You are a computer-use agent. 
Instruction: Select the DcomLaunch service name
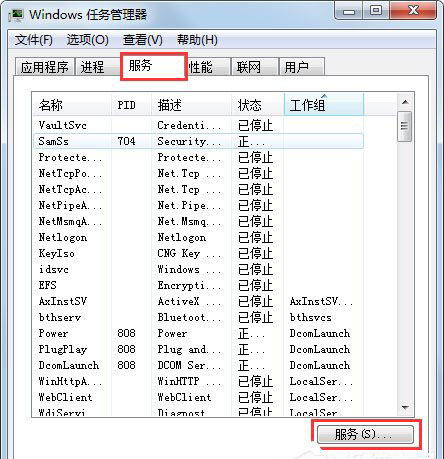pos(69,366)
